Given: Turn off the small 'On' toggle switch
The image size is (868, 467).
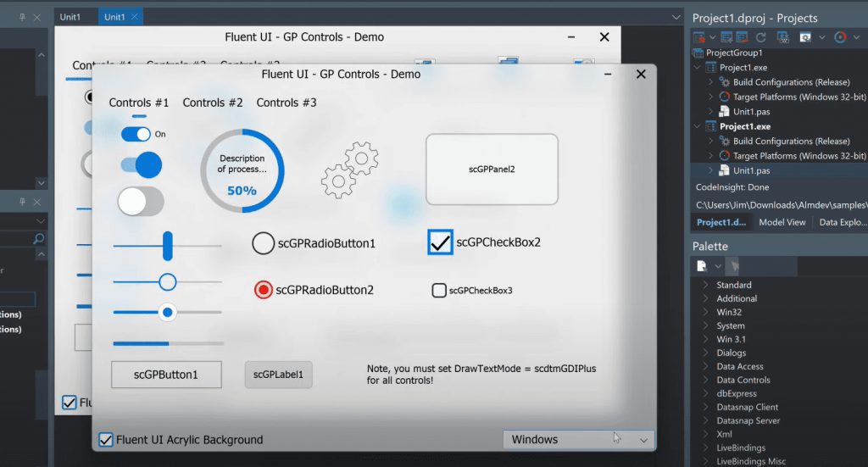Looking at the screenshot, I should click(136, 134).
